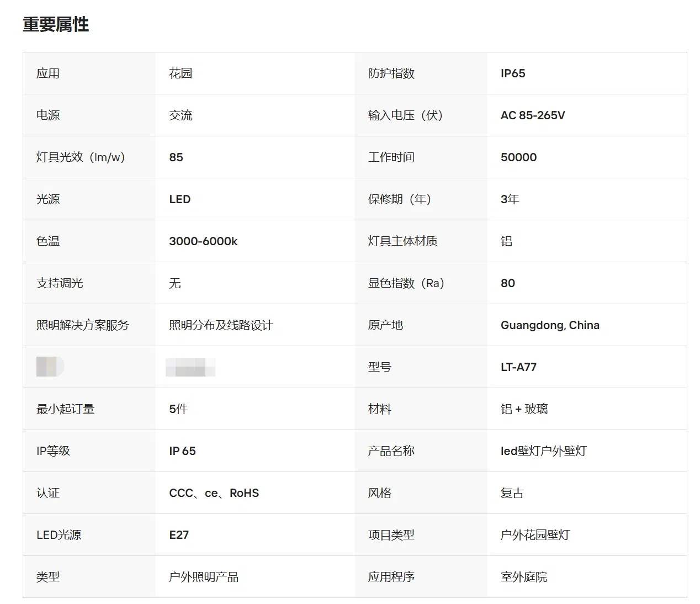Viewport: 700px width, 604px height.
Task: Click the 重要属性 heading
Action: pyautogui.click(x=56, y=24)
